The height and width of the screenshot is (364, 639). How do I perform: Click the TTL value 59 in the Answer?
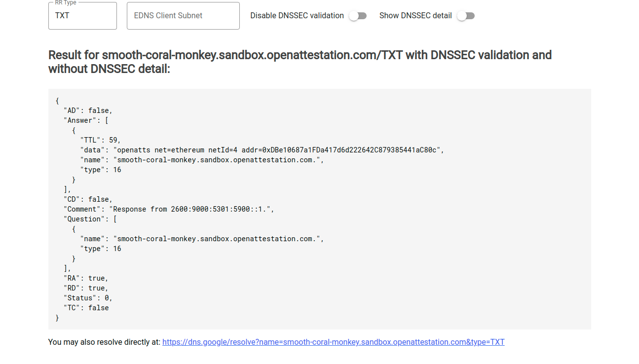115,140
